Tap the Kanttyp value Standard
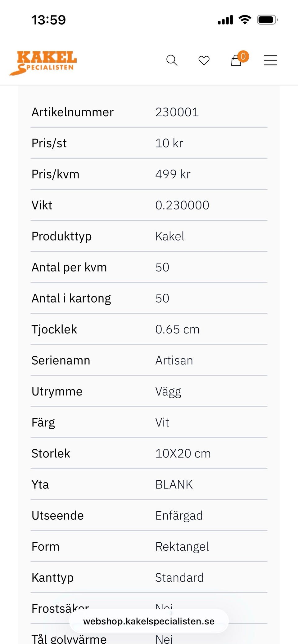Viewport: 298px width, 644px height. coord(179,577)
